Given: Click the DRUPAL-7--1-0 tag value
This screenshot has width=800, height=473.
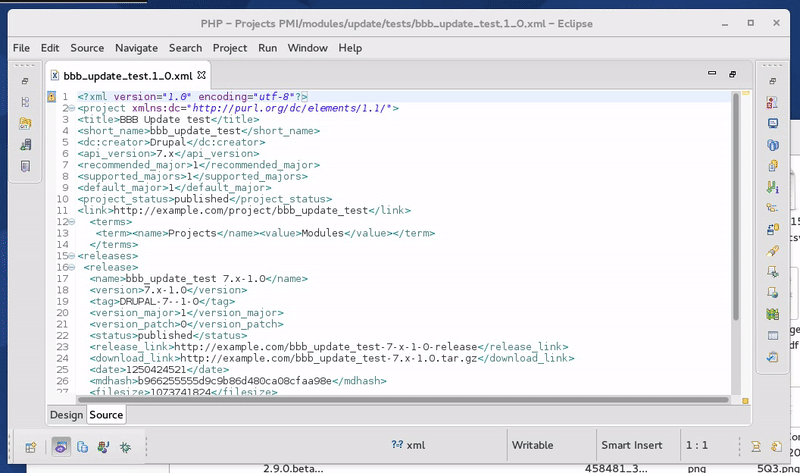Looking at the screenshot, I should [x=159, y=301].
